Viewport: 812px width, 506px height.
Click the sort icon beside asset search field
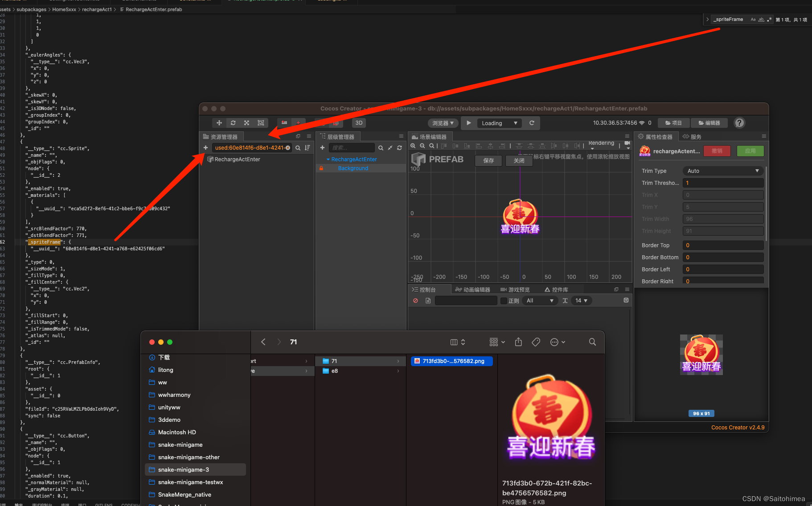307,147
